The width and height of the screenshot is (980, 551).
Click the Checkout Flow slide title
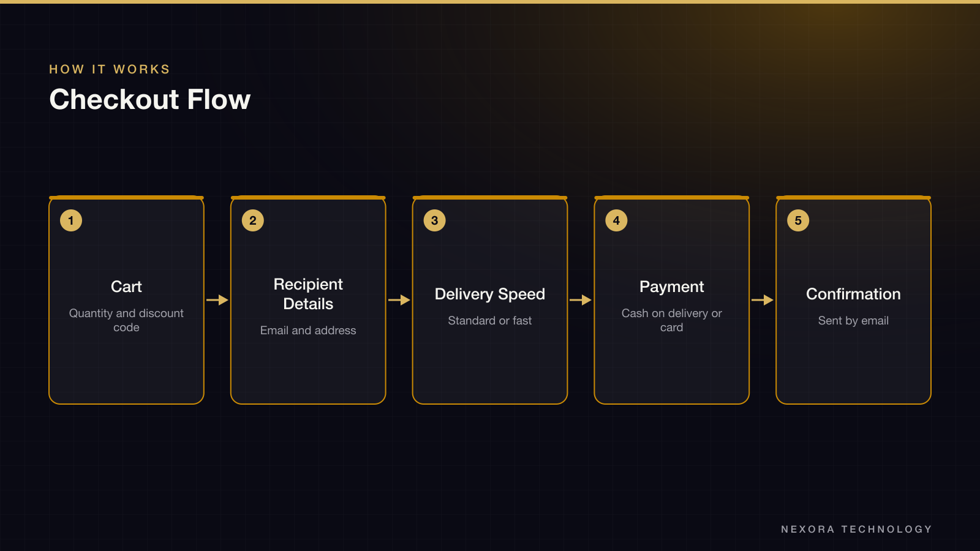[x=150, y=99]
